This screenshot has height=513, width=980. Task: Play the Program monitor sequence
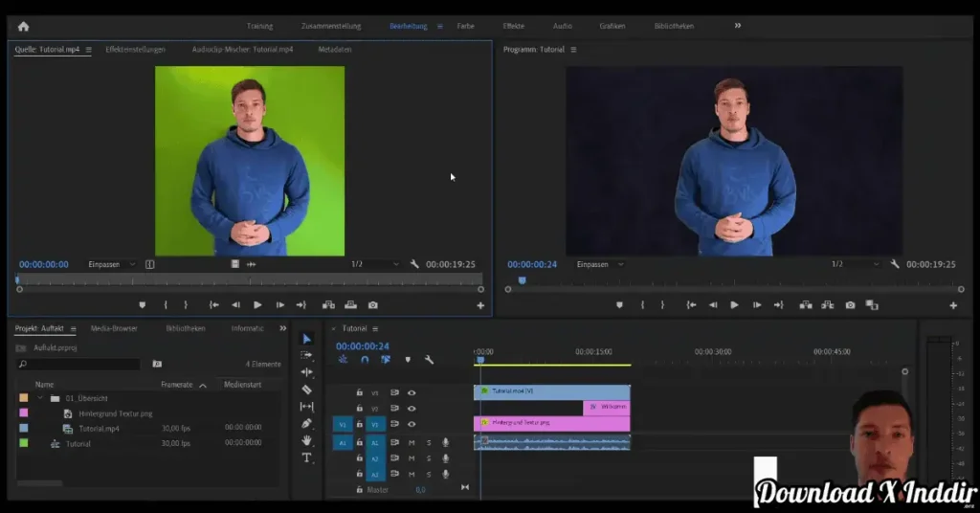pos(734,305)
